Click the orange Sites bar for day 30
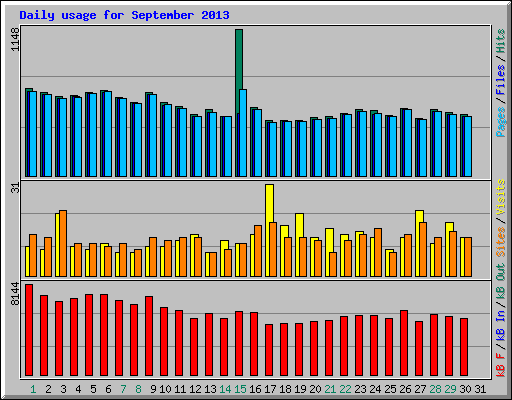Image resolution: width=512 pixels, height=400 pixels. click(x=468, y=257)
